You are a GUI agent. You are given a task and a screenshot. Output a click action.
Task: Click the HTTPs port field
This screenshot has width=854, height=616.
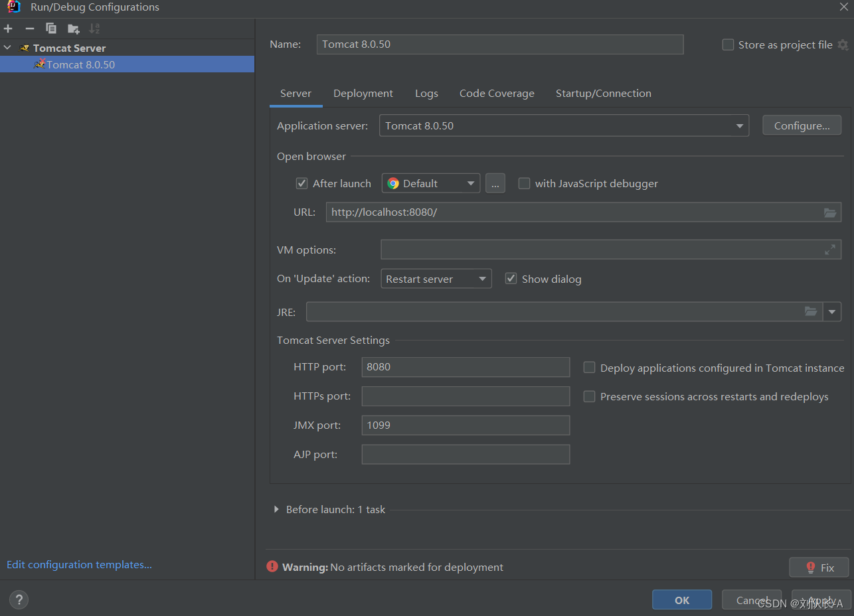tap(466, 396)
